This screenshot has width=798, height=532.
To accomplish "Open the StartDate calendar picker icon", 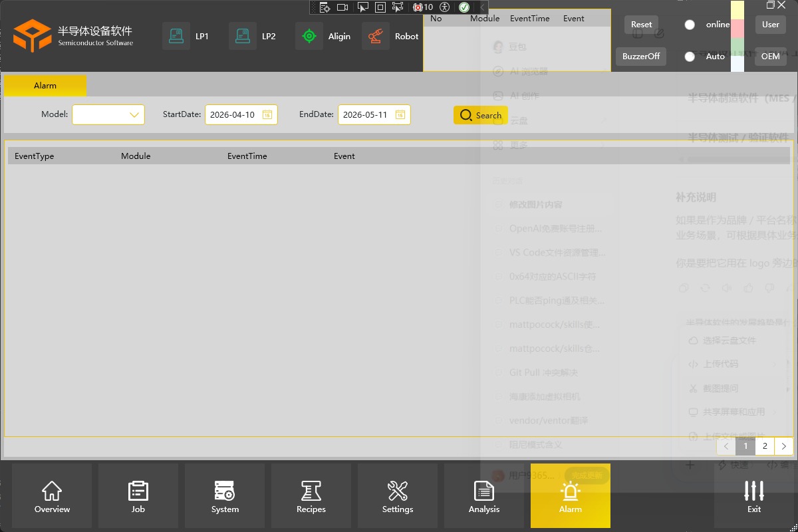I will [267, 115].
